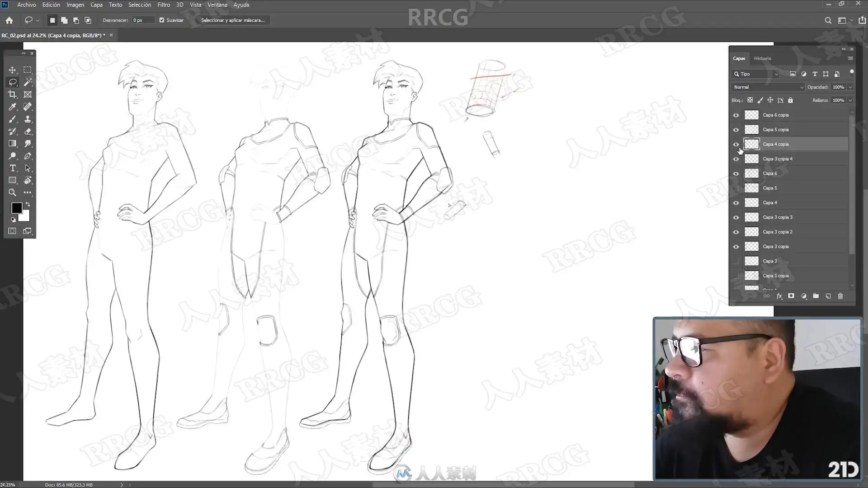Click Seleccionar y aplicar máscara button
The height and width of the screenshot is (488, 868).
(233, 20)
